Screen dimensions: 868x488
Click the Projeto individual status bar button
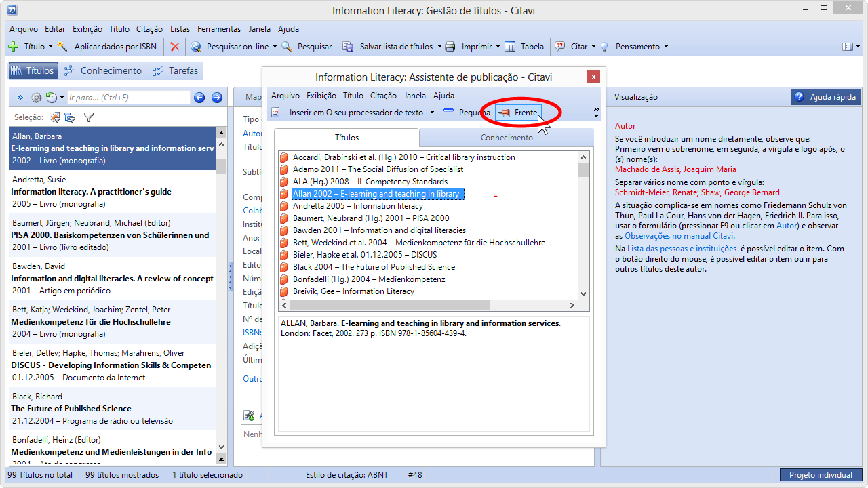pyautogui.click(x=821, y=475)
